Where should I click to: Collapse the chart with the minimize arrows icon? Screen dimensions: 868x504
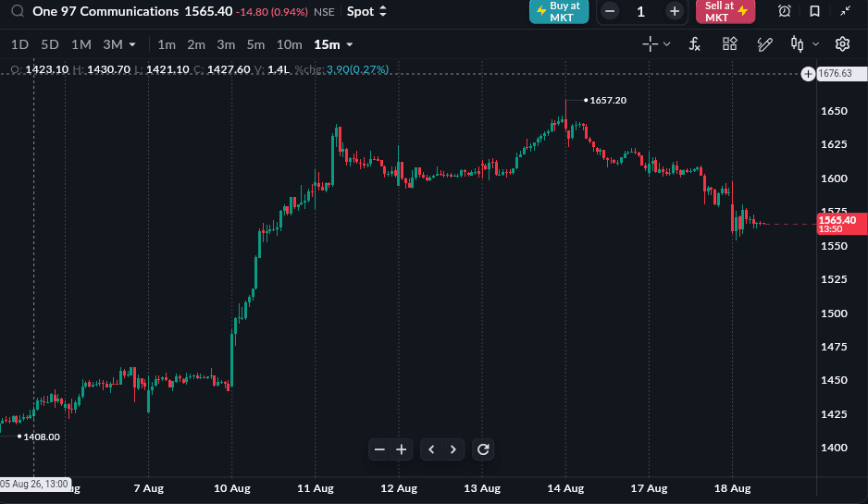845,11
